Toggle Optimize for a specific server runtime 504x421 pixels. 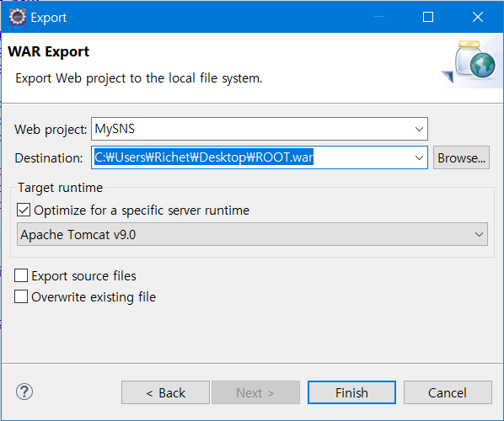coord(24,210)
